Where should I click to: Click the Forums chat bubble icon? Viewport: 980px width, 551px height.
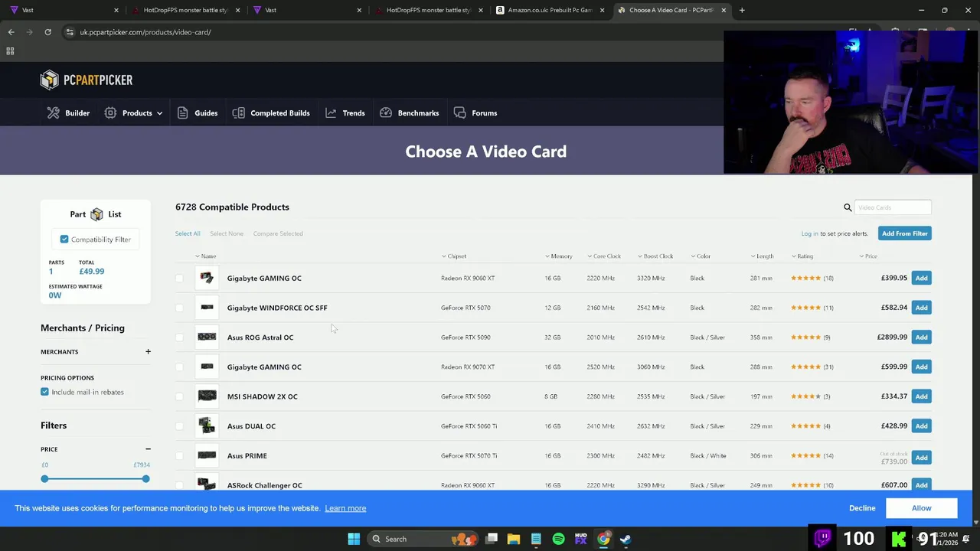point(459,112)
